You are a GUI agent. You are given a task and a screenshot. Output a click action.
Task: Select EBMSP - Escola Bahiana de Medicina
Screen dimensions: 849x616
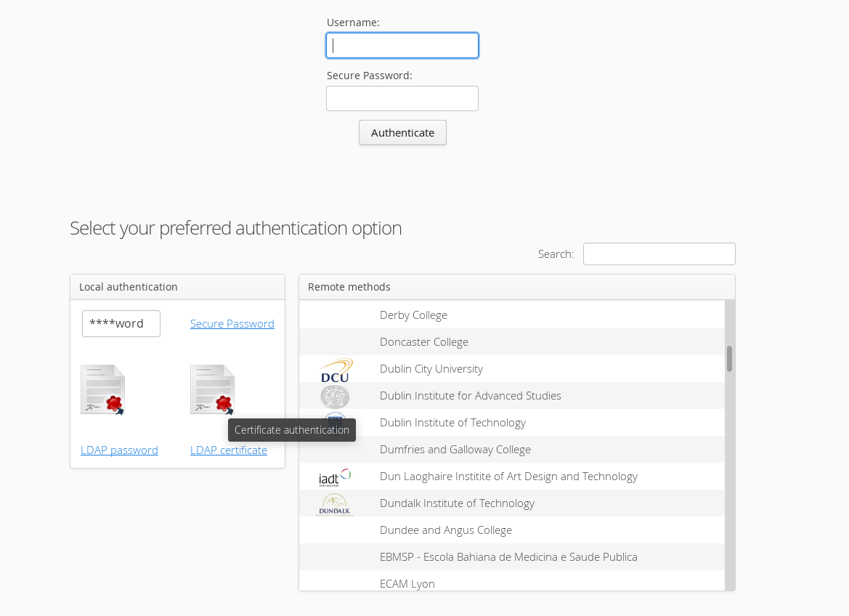tap(512, 557)
